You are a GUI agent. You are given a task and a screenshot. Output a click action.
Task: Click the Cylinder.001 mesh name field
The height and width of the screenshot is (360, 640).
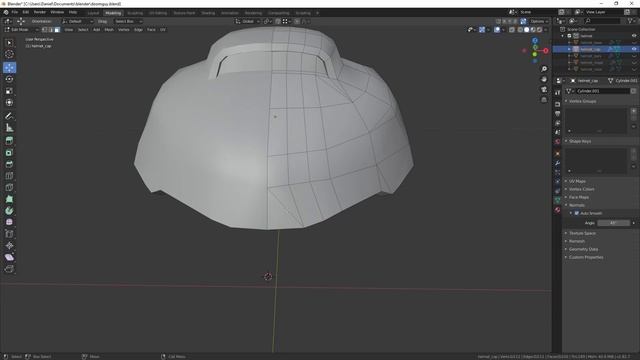[602, 91]
